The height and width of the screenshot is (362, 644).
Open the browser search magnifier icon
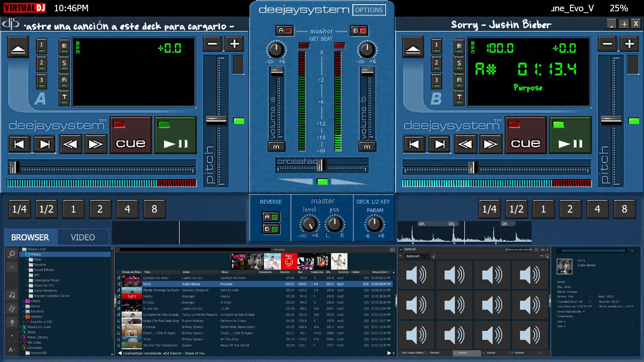12,254
